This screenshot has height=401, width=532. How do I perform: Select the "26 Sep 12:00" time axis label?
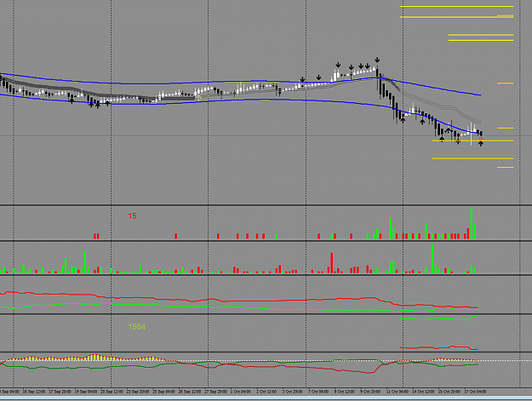pyautogui.click(x=190, y=392)
